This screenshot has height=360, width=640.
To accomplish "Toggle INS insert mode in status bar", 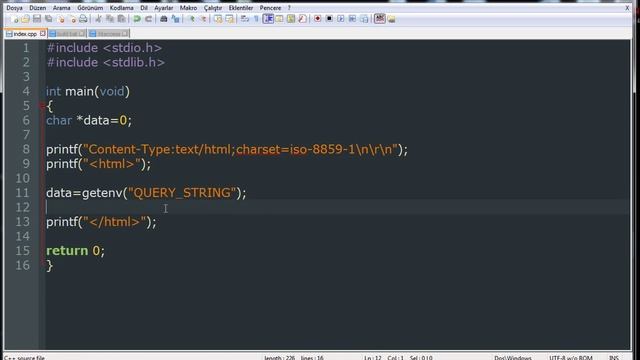I will point(613,358).
